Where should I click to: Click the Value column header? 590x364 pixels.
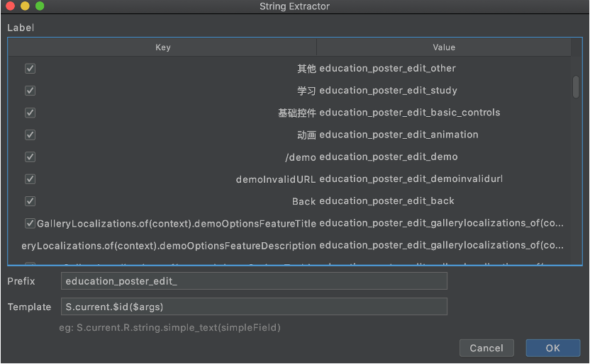(444, 47)
